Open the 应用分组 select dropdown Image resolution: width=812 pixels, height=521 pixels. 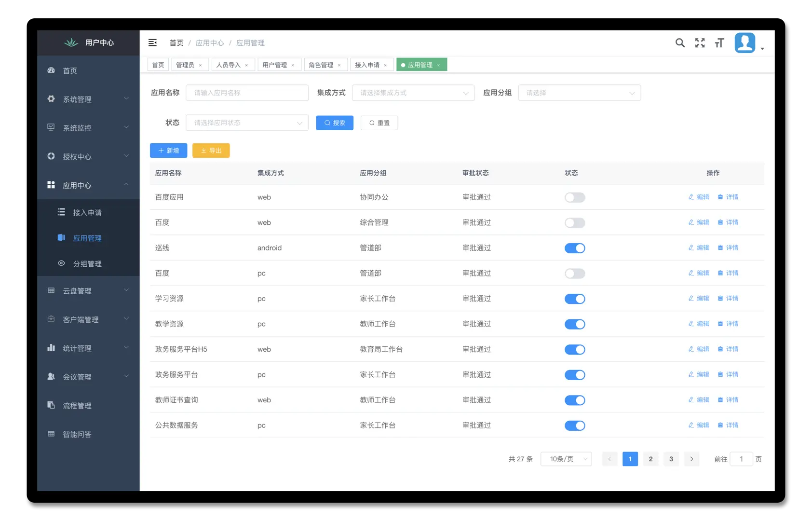point(579,93)
